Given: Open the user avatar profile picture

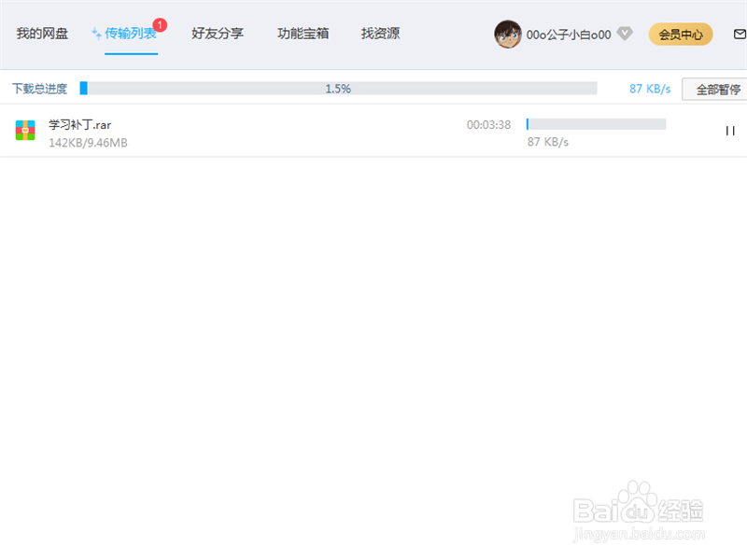Looking at the screenshot, I should point(507,35).
